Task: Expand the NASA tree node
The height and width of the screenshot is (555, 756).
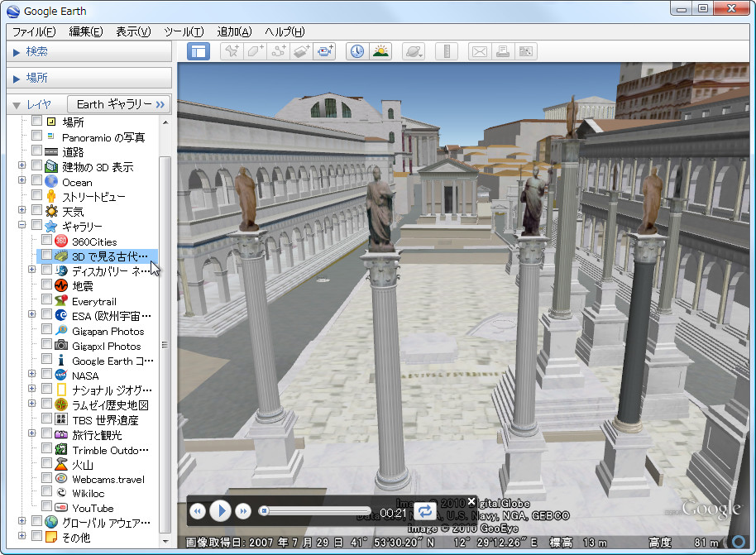Action: (31, 374)
